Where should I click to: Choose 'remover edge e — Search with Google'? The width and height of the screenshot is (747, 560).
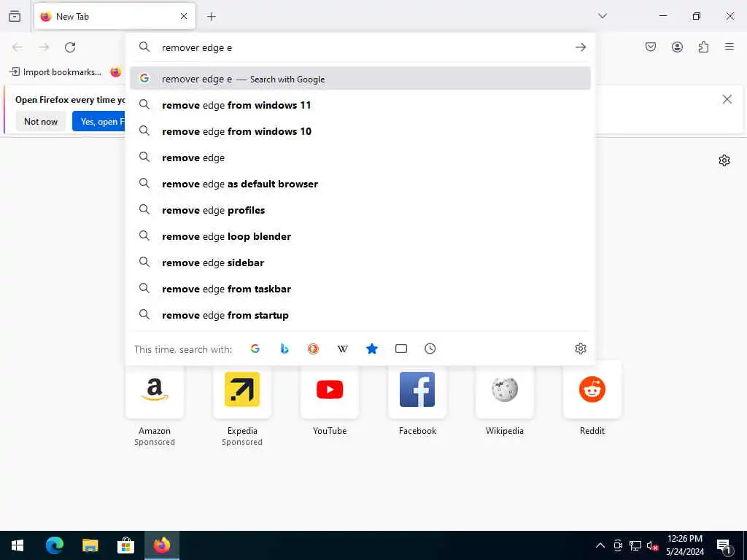click(x=360, y=79)
